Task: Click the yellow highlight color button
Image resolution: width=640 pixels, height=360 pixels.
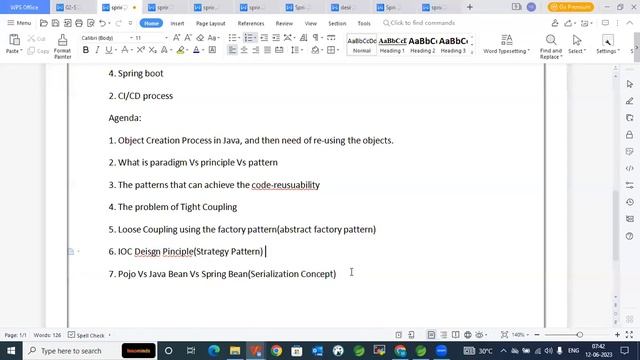Action: [180, 50]
